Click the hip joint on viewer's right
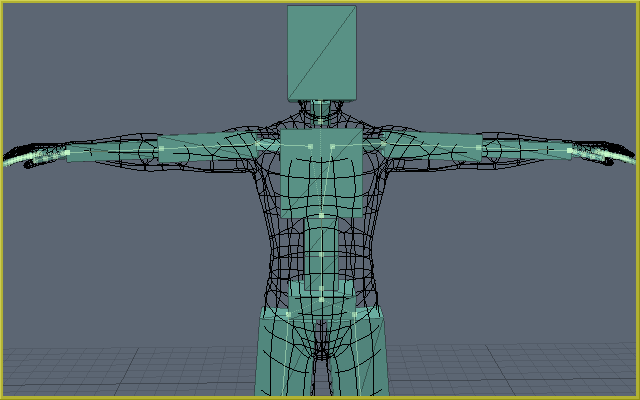 pyautogui.click(x=354, y=314)
